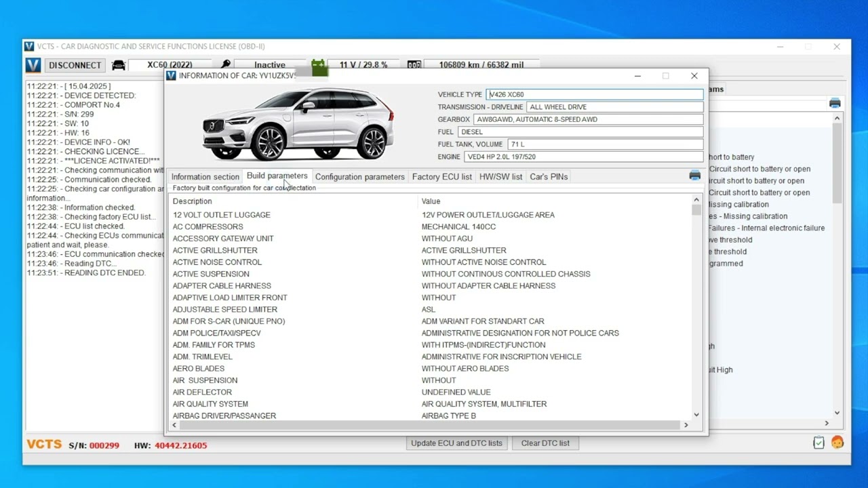
Task: Select the AIR QUALITY SYSTEM description row
Action: [210, 404]
